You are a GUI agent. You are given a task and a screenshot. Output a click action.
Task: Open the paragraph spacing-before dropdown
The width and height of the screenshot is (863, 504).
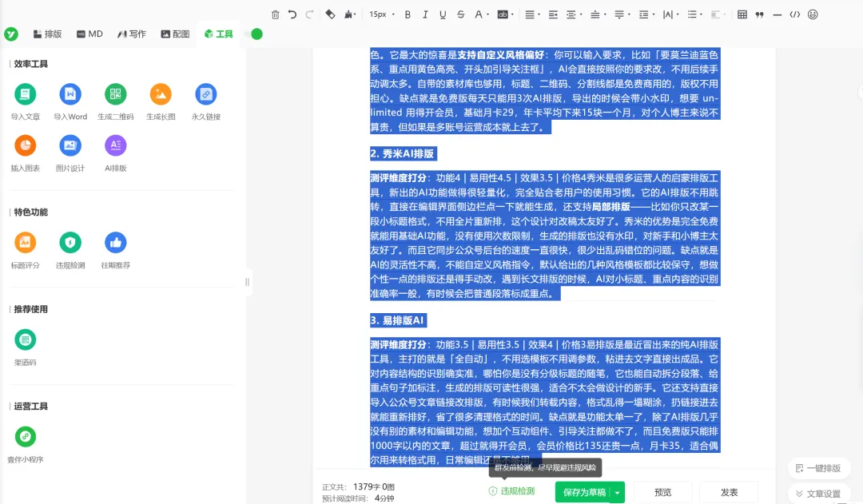coord(598,15)
